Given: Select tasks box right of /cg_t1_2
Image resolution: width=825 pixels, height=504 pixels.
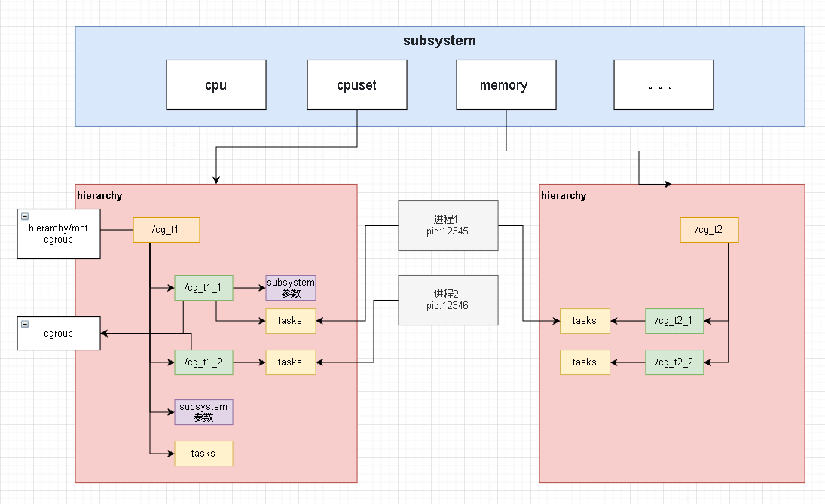Looking at the screenshot, I should (290, 362).
